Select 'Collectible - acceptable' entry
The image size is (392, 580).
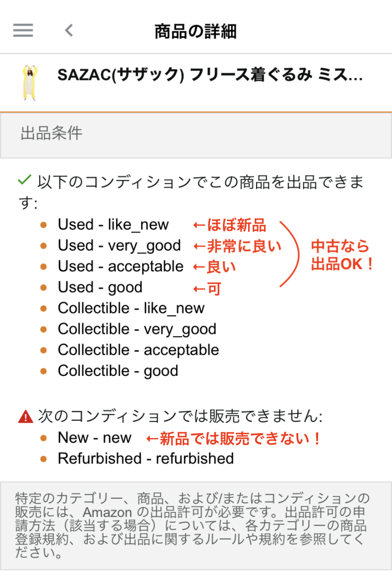138,350
